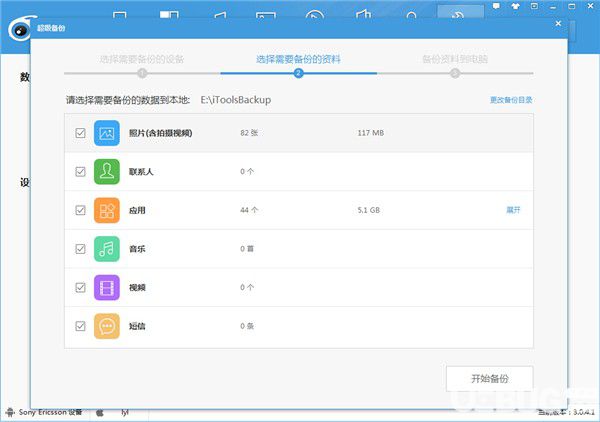The width and height of the screenshot is (600, 422).
Task: Go to step 3 备份资料到电脑
Action: 455,59
